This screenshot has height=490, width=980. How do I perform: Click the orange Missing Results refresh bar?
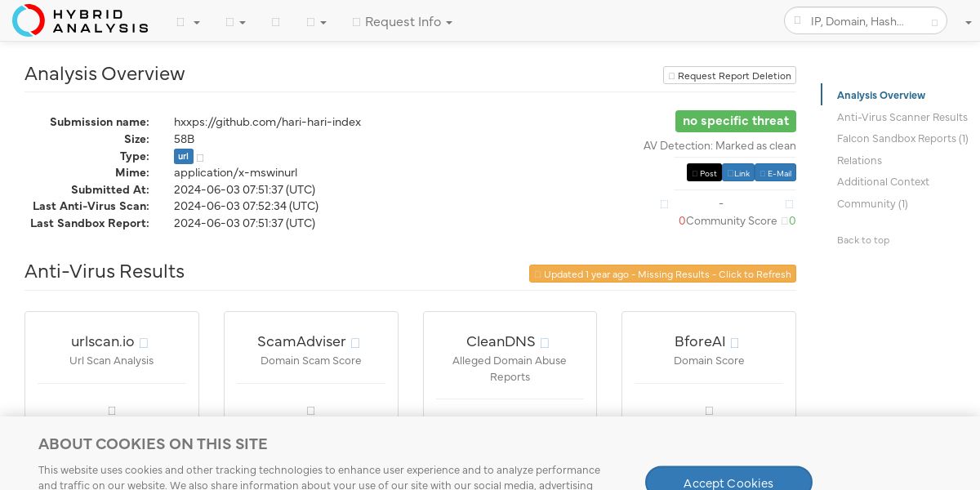pyautogui.click(x=662, y=274)
